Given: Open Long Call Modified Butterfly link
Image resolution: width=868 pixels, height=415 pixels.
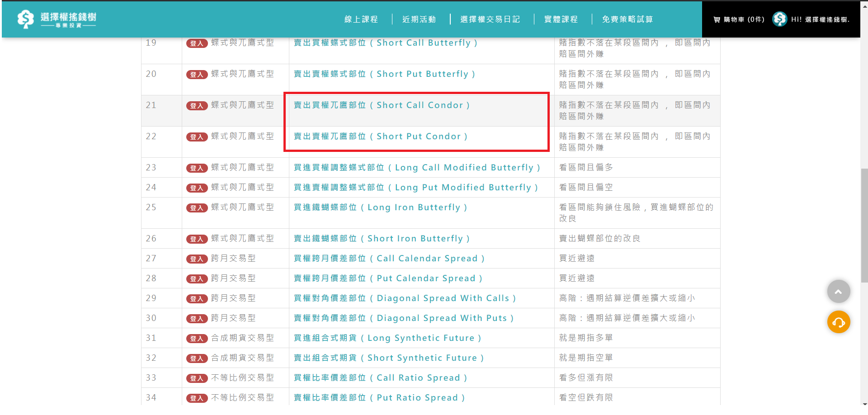Looking at the screenshot, I should coord(417,167).
